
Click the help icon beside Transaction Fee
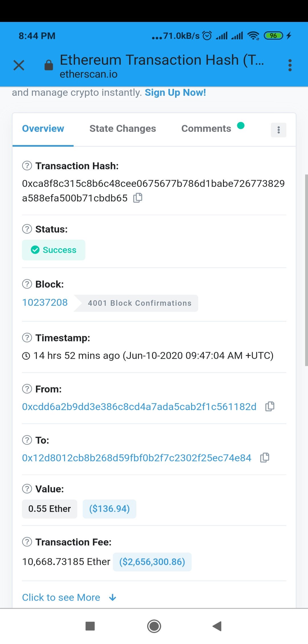click(x=27, y=542)
